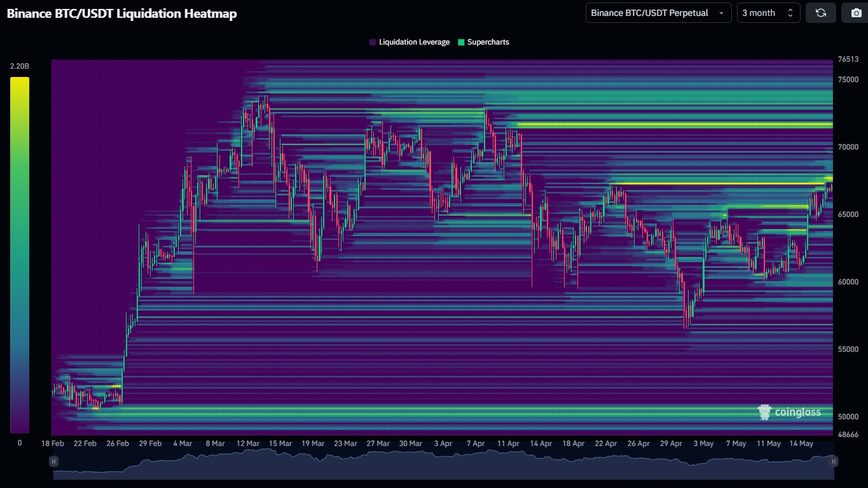The image size is (868, 488).
Task: Click the right range slider handle
Action: click(834, 461)
